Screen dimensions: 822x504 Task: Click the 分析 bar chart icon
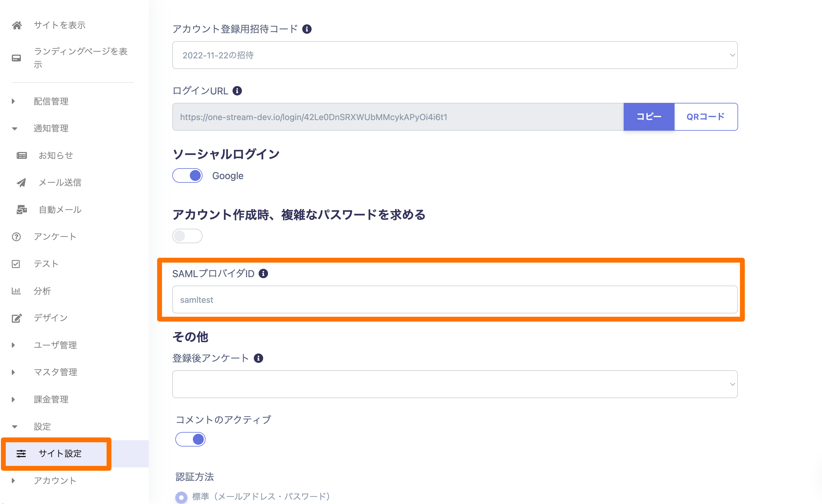coord(16,291)
